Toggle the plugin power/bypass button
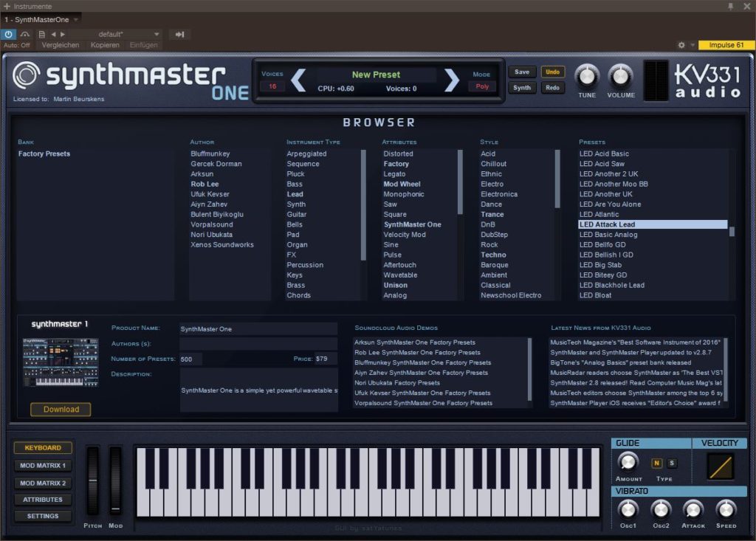Viewport: 756px width, 541px height. point(9,34)
